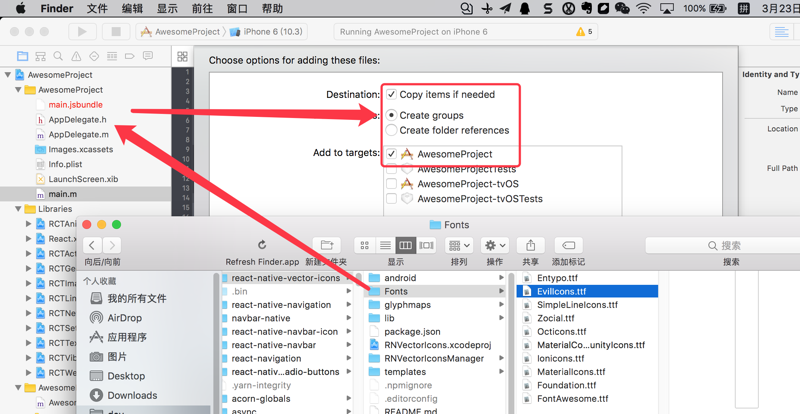Viewport: 800px width, 414px height.
Task: Click the Finder back arrow button
Action: coord(92,246)
